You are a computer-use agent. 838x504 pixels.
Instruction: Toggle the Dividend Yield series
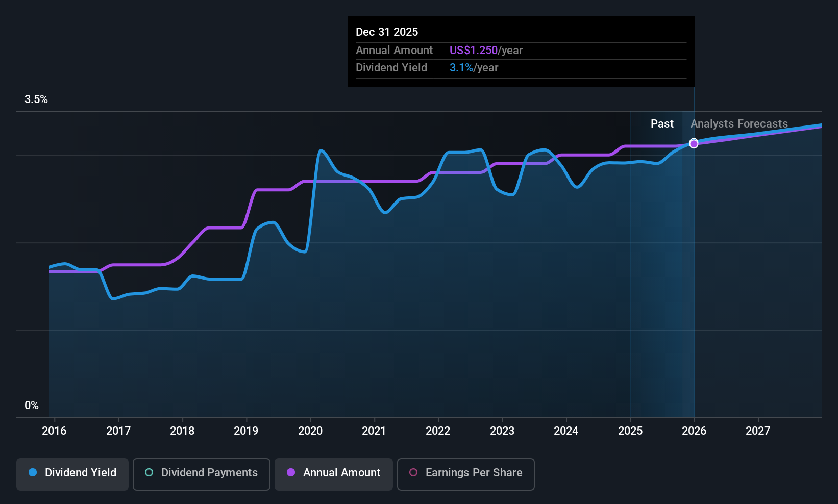[72, 474]
